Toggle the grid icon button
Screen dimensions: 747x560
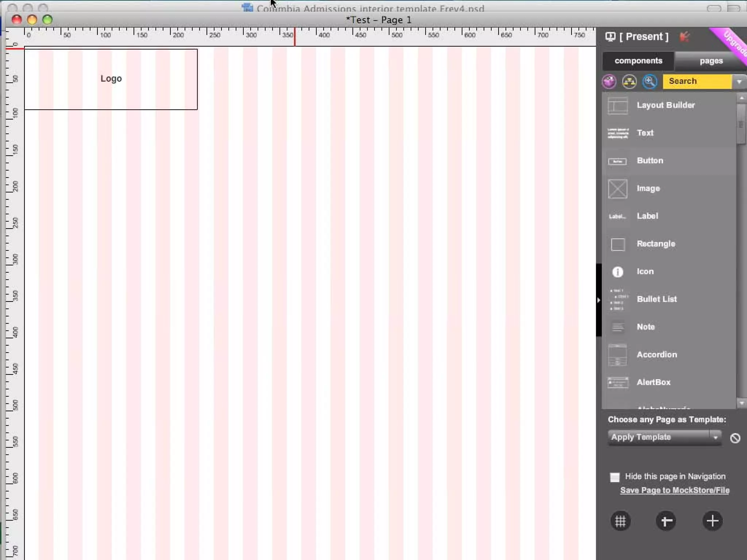620,521
